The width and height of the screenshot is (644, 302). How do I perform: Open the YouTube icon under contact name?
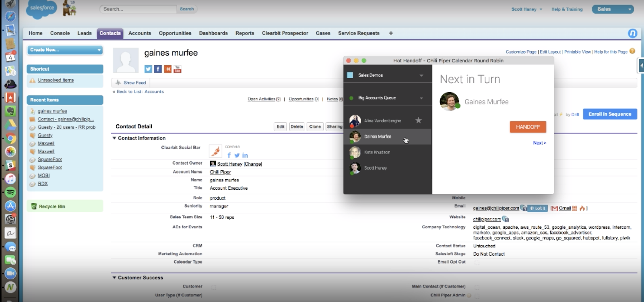tap(178, 69)
